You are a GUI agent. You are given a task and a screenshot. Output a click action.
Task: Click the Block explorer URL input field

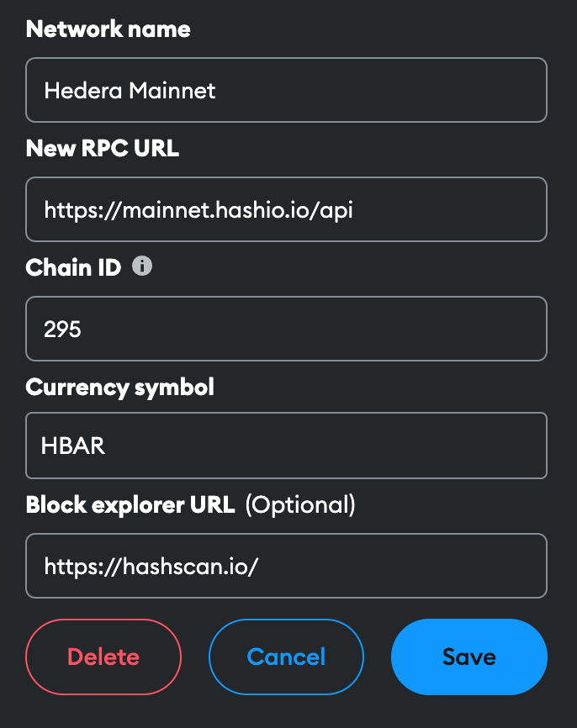point(286,566)
